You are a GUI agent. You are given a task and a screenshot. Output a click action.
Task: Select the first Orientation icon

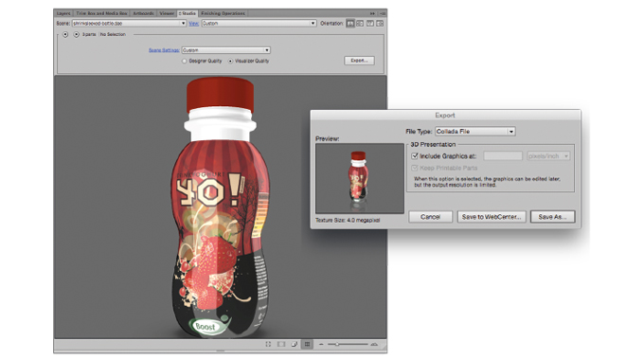[349, 24]
